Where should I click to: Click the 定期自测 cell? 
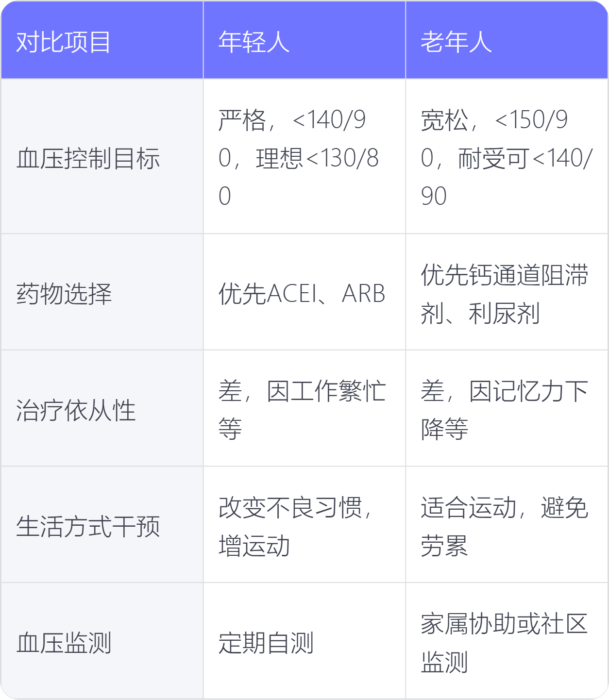click(x=304, y=641)
